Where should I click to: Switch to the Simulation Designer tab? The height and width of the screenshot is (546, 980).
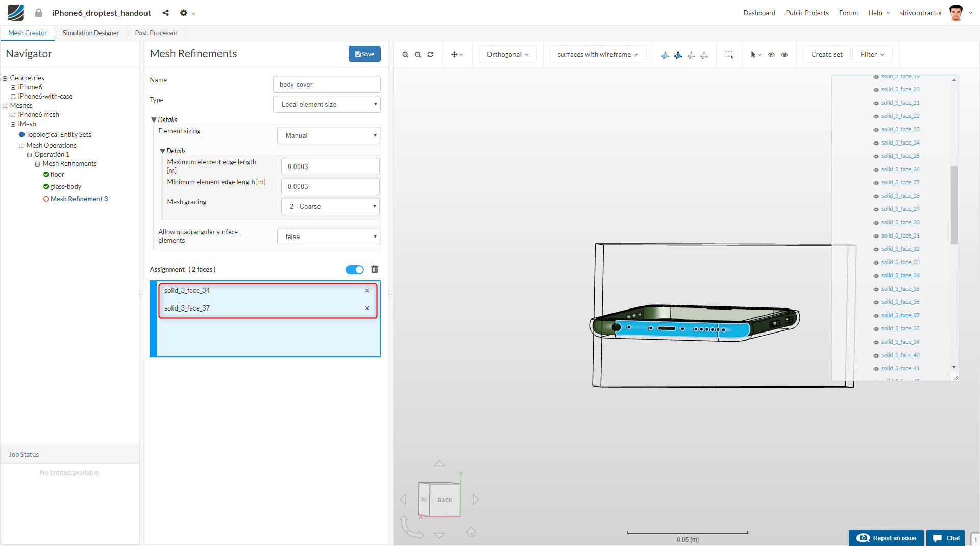(x=91, y=33)
